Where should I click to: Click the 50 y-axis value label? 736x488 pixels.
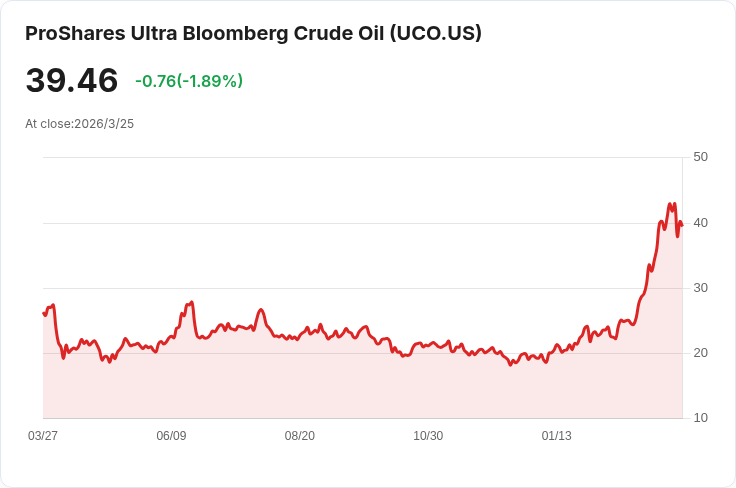[x=700, y=157]
